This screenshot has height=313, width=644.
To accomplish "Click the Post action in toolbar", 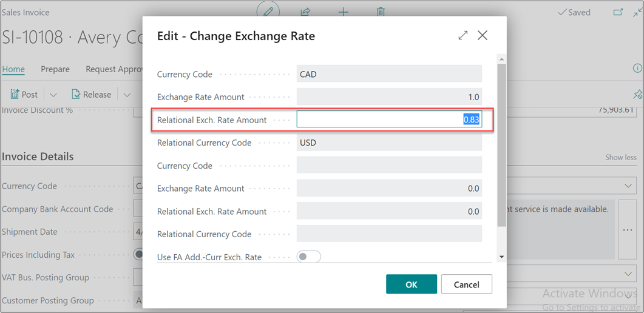I will point(24,95).
